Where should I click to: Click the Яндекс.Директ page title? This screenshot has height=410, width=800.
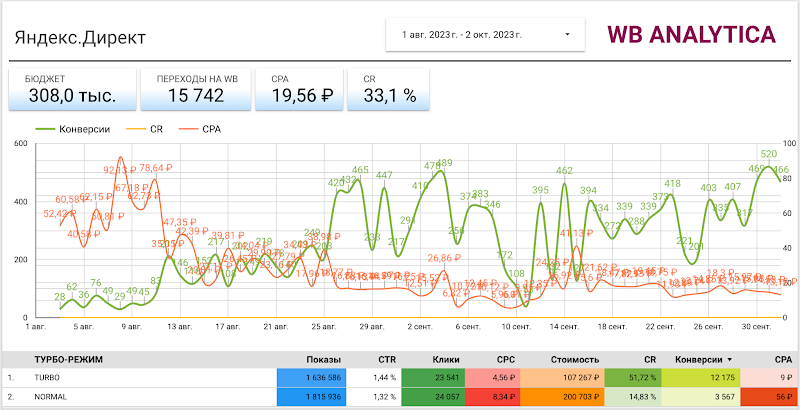(x=80, y=37)
